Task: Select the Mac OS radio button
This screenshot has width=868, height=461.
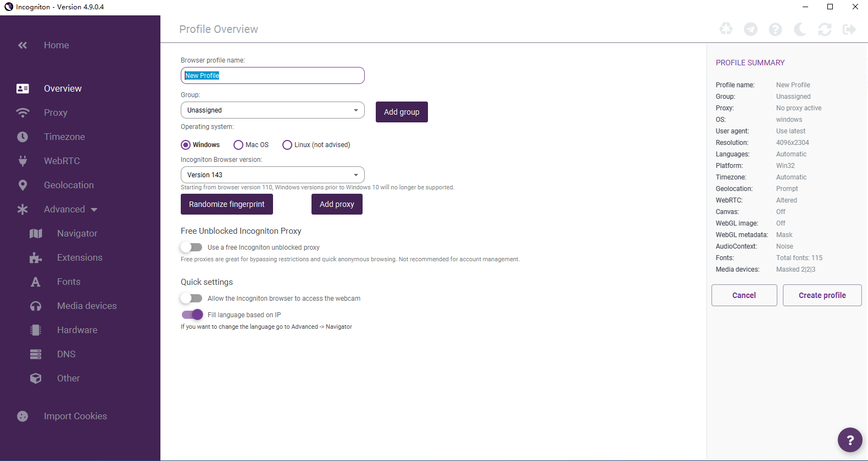Action: tap(238, 145)
